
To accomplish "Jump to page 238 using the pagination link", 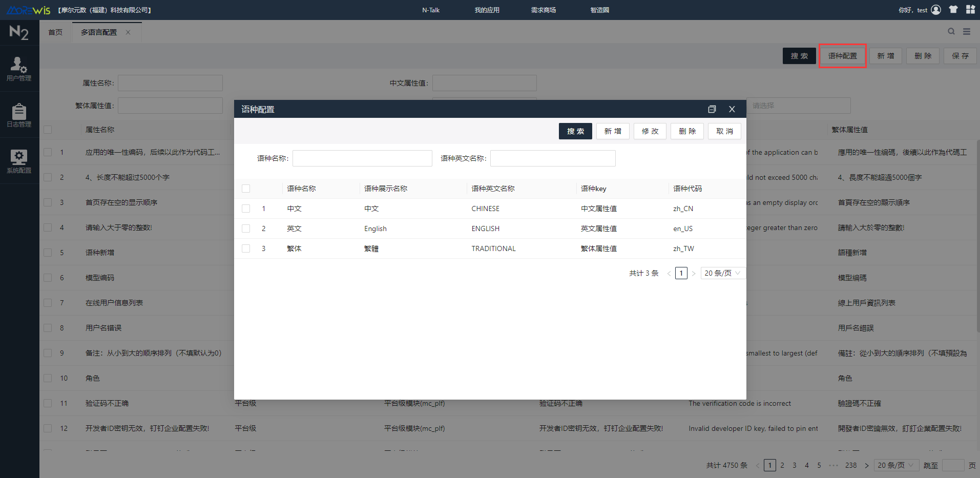I will (x=851, y=465).
